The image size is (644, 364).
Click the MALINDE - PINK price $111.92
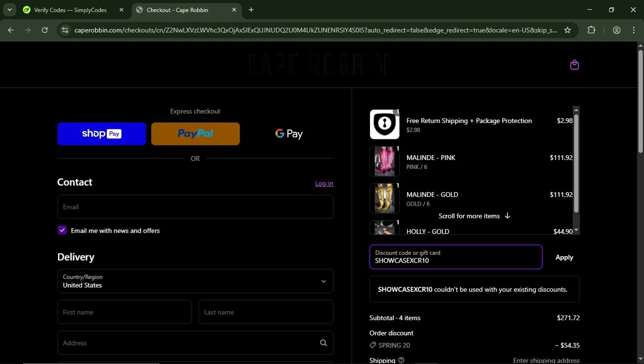(561, 158)
